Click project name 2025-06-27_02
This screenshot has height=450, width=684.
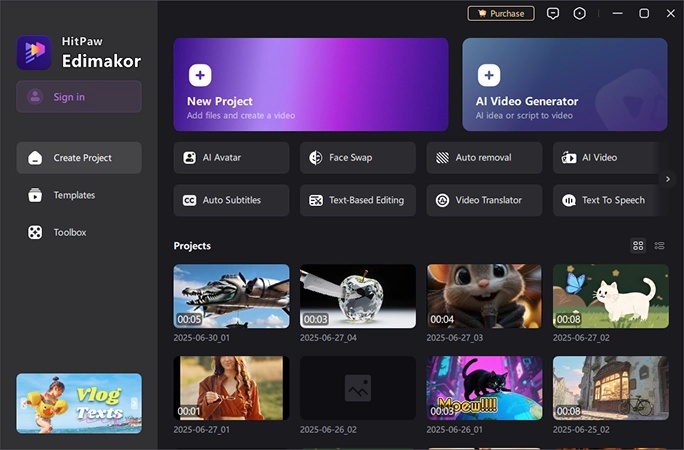pos(581,338)
